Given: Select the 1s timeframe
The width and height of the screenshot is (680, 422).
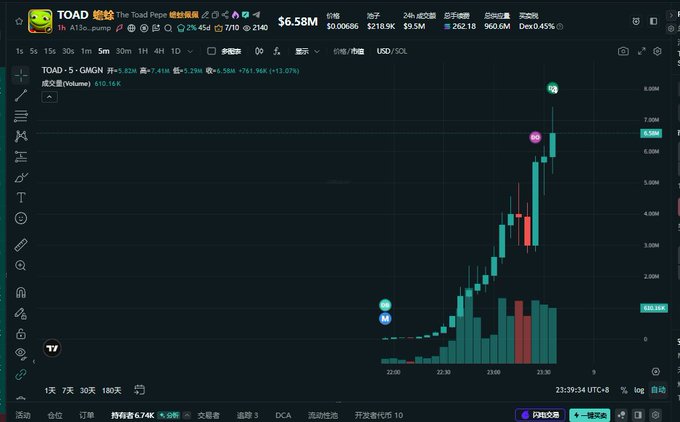Looking at the screenshot, I should (x=19, y=51).
